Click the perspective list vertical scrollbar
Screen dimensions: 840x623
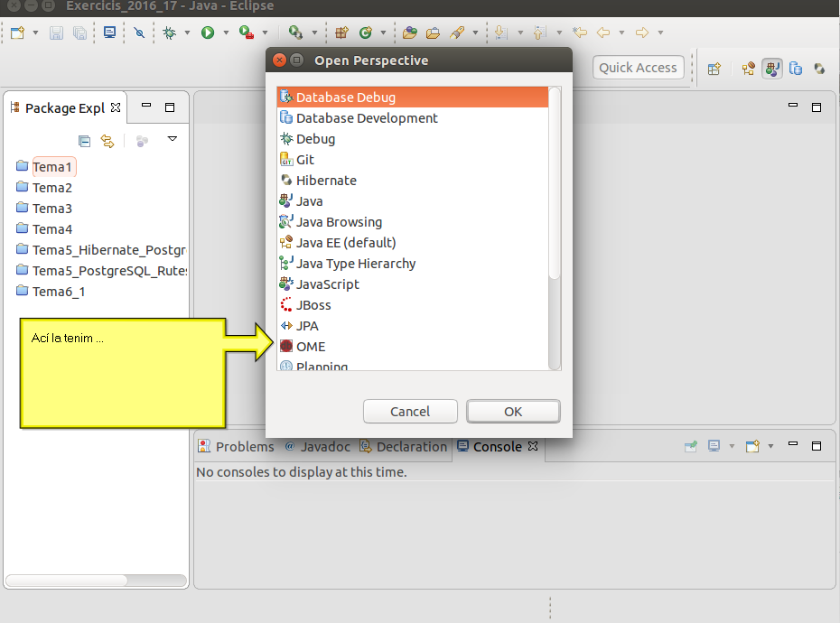(555, 228)
